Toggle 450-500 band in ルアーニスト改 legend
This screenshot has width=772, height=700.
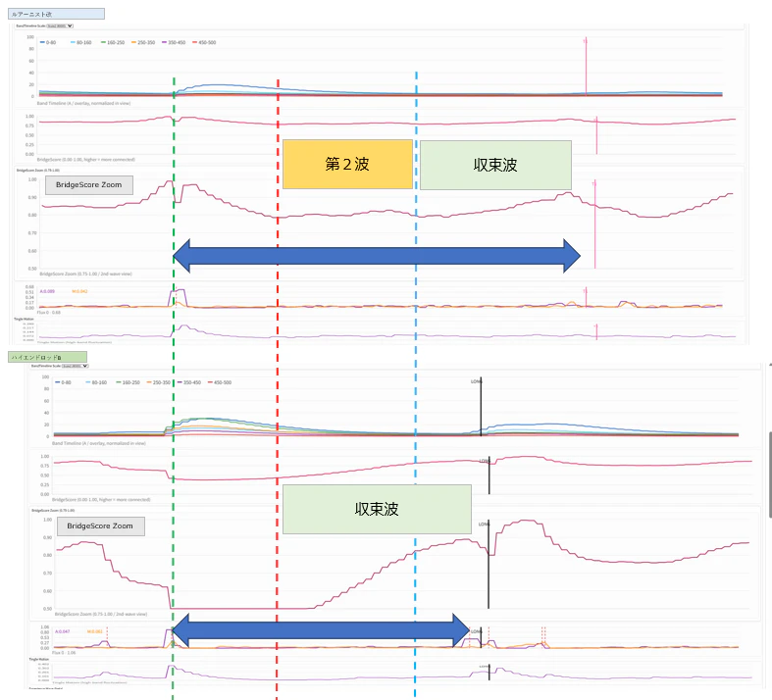point(204,42)
